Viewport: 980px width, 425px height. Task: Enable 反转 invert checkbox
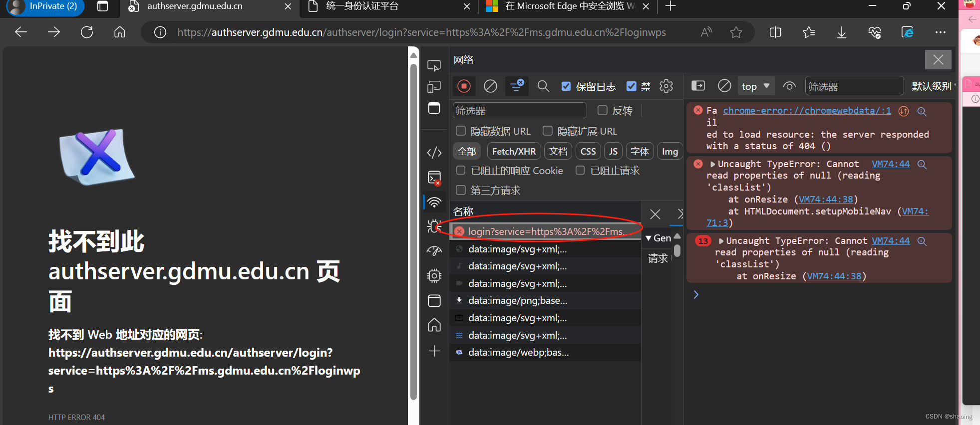coord(603,110)
